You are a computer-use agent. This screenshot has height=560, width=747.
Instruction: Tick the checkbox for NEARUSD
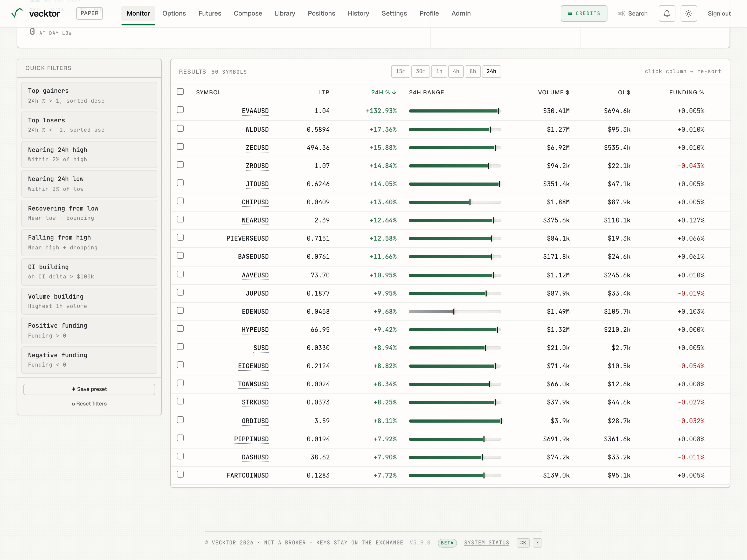point(180,219)
